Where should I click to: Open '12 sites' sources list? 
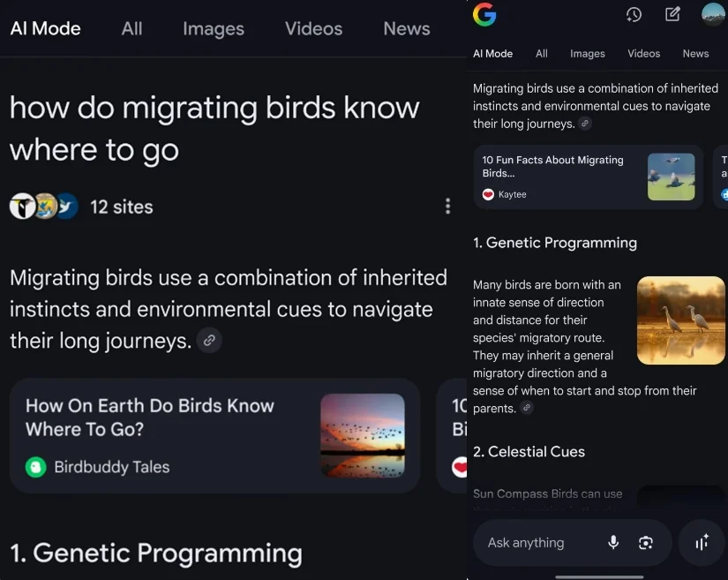pyautogui.click(x=122, y=207)
